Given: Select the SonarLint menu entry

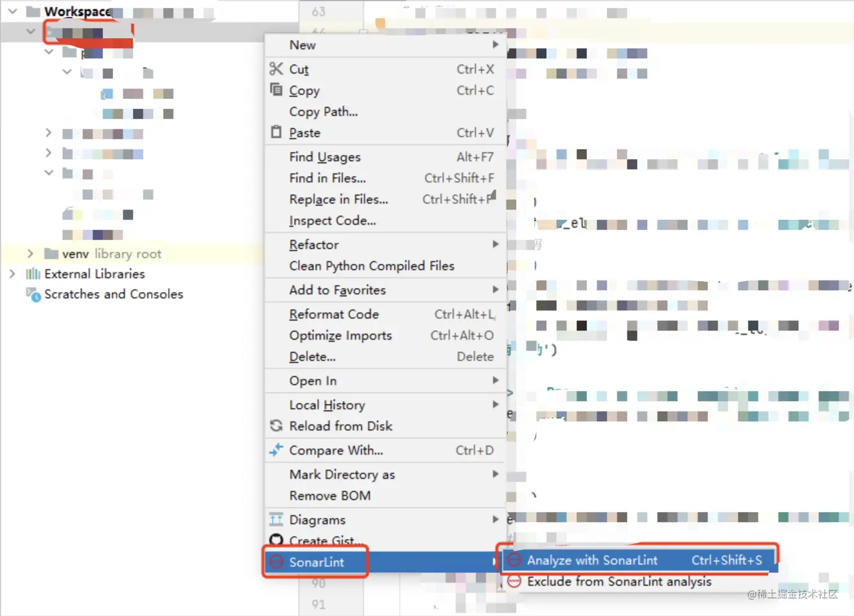Looking at the screenshot, I should pos(385,562).
